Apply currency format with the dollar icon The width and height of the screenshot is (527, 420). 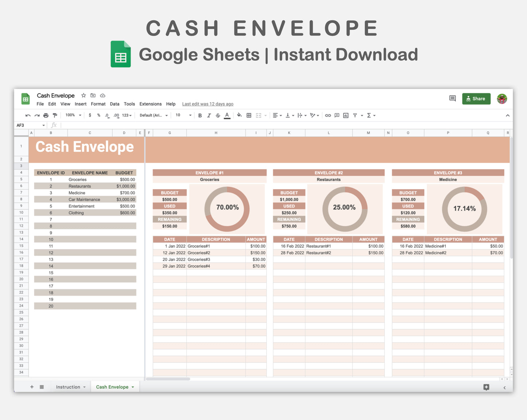point(90,115)
